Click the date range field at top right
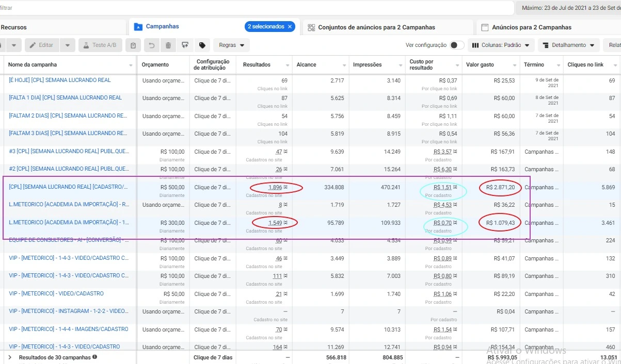Image resolution: width=621 pixels, height=364 pixels. point(568,8)
